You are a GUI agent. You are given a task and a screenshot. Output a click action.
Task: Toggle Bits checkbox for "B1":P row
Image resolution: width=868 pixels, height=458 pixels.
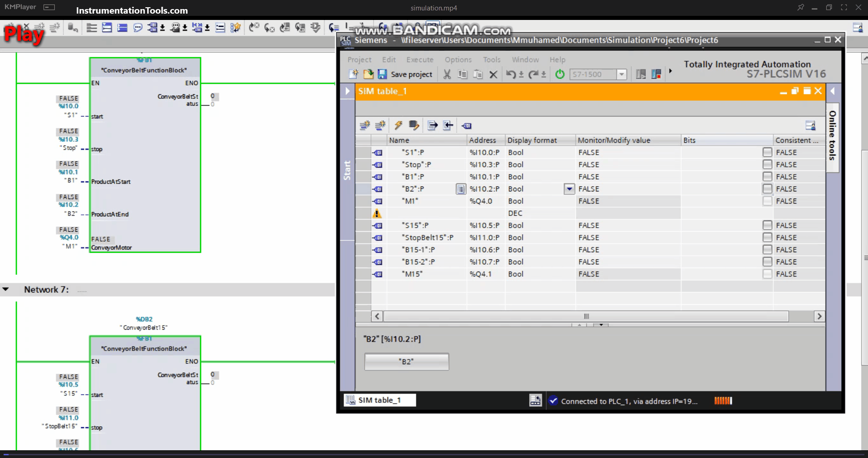767,177
